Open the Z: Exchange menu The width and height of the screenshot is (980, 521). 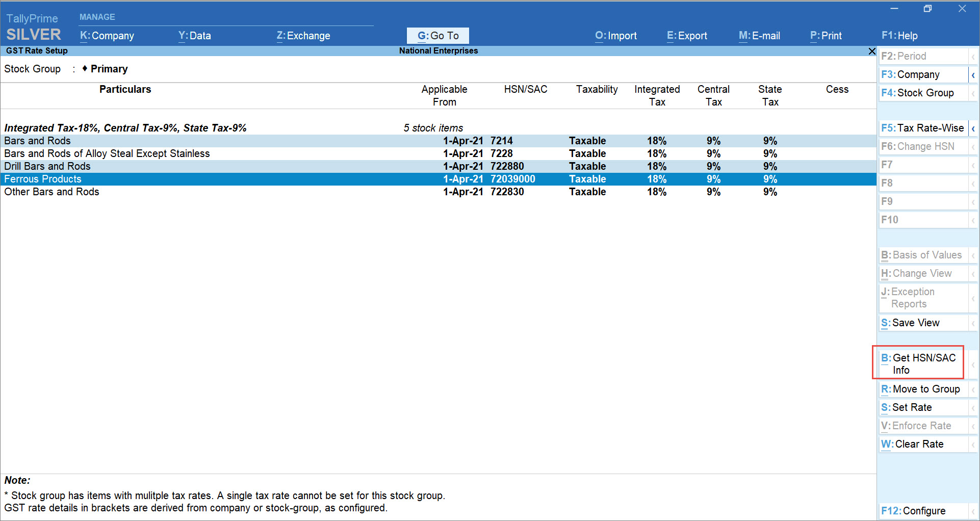click(303, 36)
